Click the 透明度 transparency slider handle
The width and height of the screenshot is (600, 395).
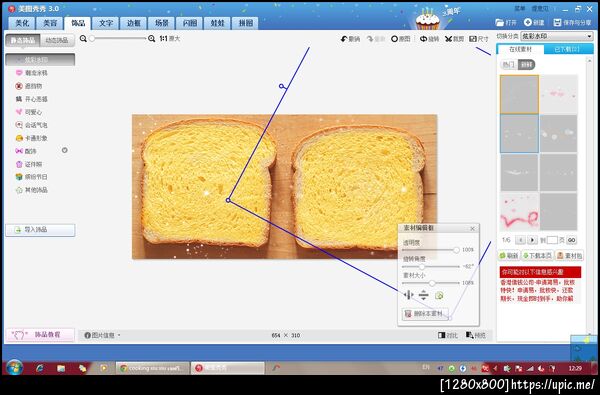pyautogui.click(x=456, y=250)
